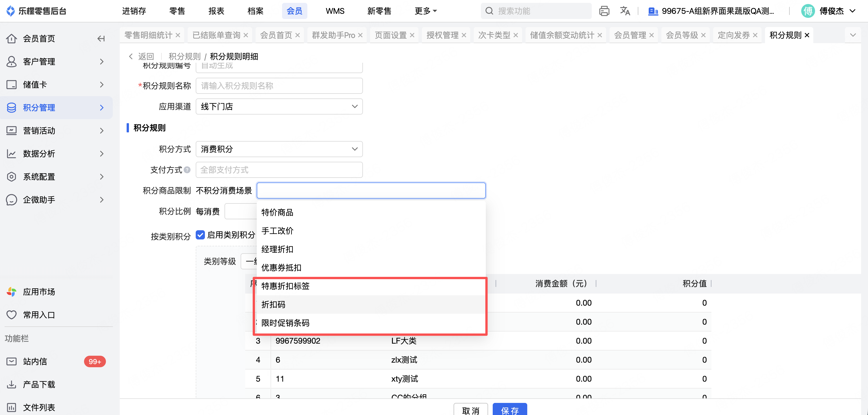Viewport: 868px width, 415px height.
Task: Uncheck the 启用类别积分 checkbox
Action: coord(200,235)
